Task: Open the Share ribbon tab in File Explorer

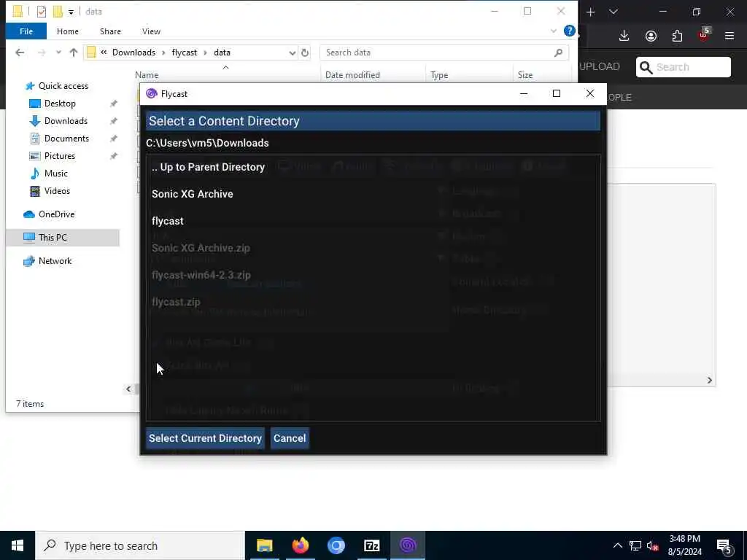Action: point(110,31)
